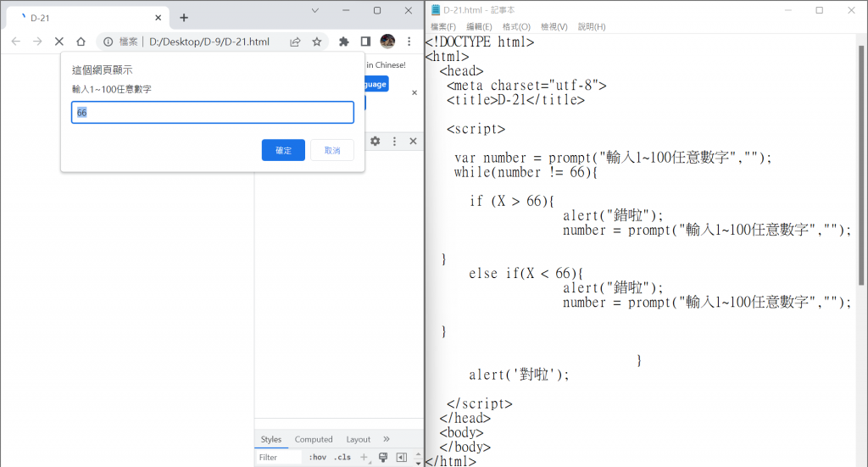Image resolution: width=868 pixels, height=467 pixels.
Task: Open Notepad 檔案(F) menu
Action: tap(442, 26)
